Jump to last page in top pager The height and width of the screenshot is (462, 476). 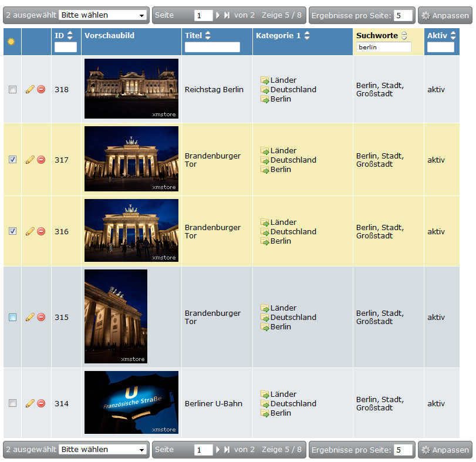coord(227,15)
